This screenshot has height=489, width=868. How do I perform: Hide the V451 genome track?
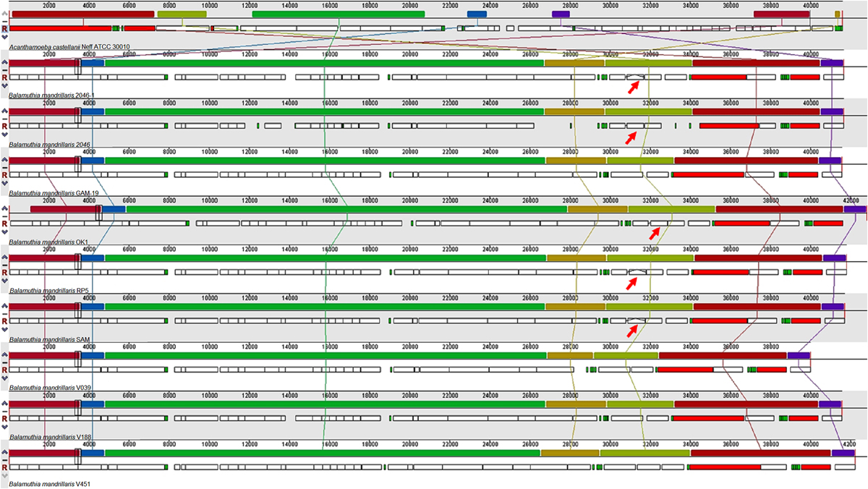coord(4,461)
